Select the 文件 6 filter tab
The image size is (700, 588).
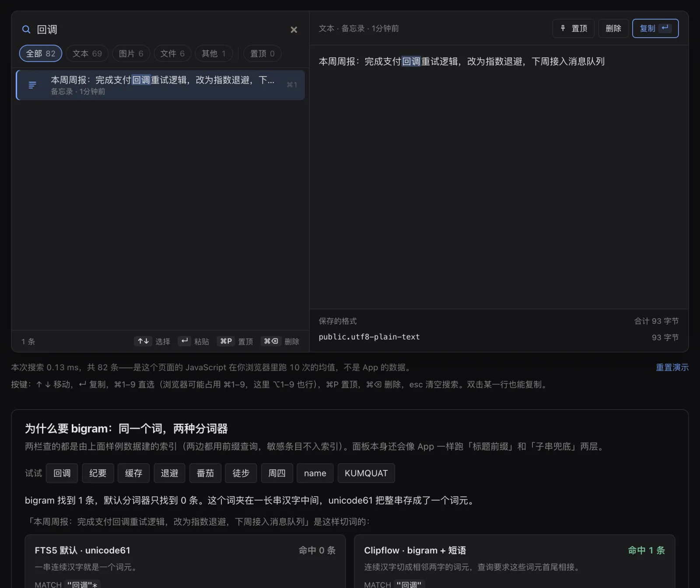pos(172,53)
